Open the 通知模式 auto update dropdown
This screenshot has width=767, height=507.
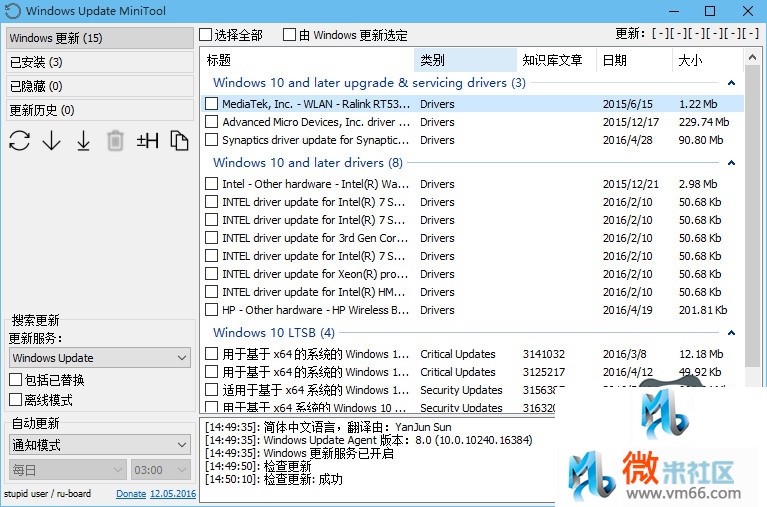coord(100,445)
